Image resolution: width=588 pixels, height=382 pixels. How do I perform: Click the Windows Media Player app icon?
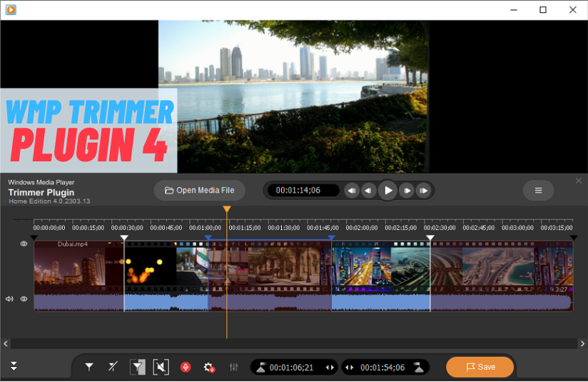(11, 10)
